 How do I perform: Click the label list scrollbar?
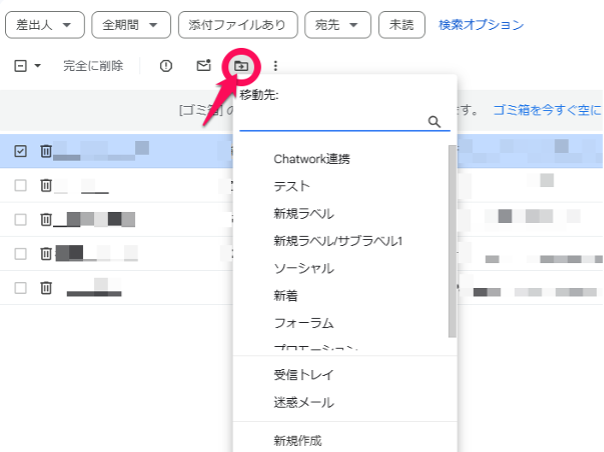(452, 241)
